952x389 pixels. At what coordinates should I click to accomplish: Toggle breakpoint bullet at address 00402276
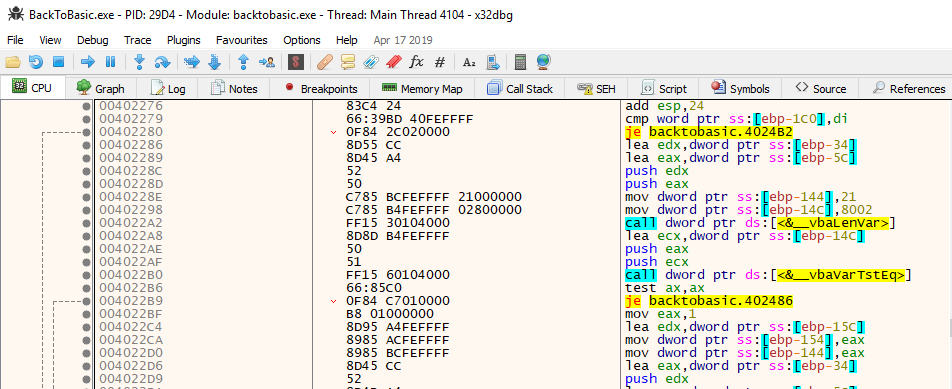pos(87,106)
